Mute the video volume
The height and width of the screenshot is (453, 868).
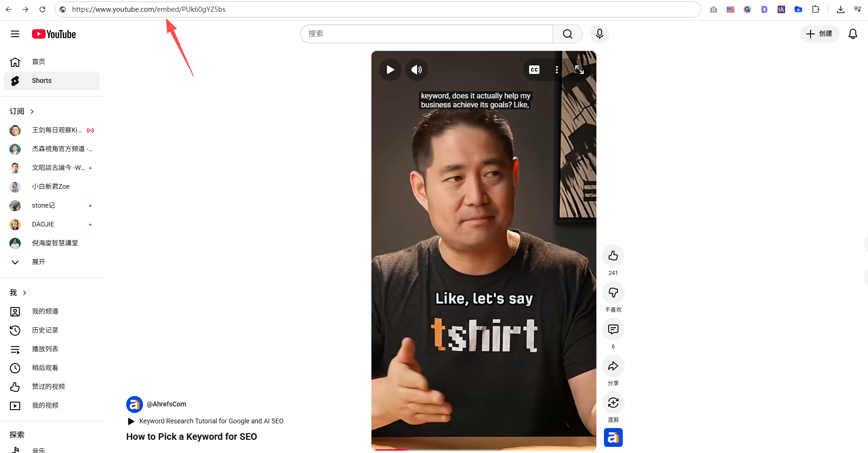click(417, 70)
